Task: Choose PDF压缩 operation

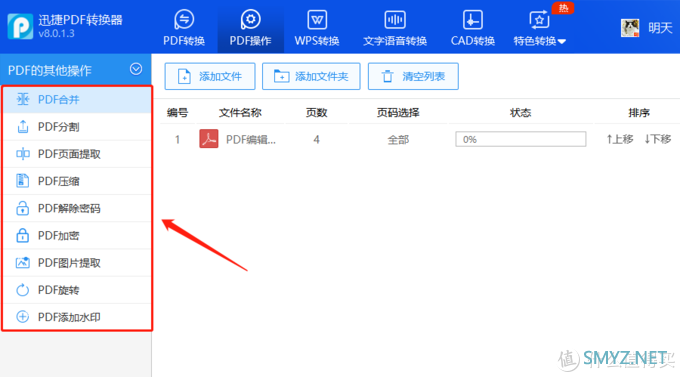Action: 77,181
